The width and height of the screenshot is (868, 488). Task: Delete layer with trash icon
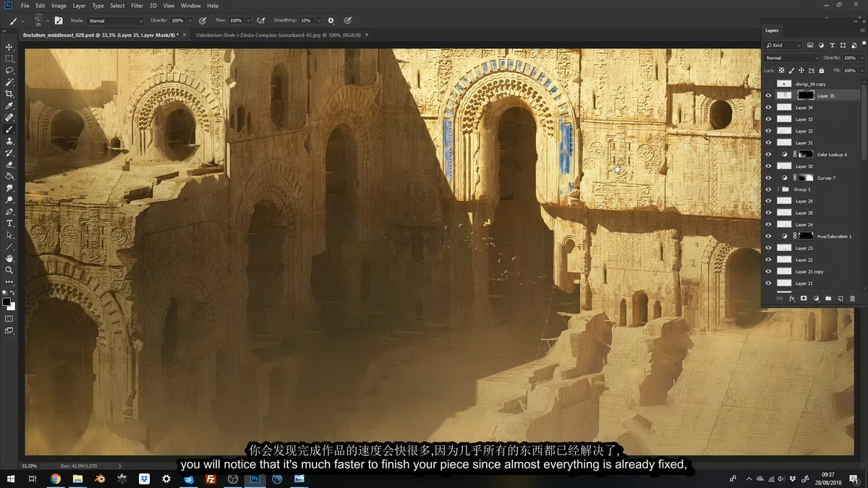click(x=852, y=299)
